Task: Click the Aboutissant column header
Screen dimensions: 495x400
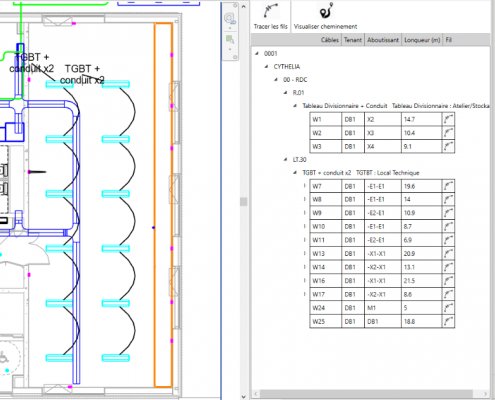Action: coord(383,40)
